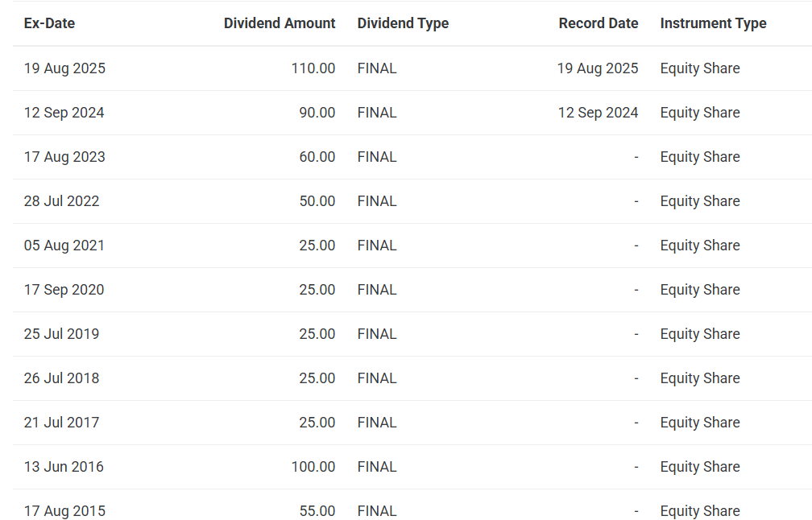
Task: Click the Instrument Type column header
Action: [x=713, y=23]
